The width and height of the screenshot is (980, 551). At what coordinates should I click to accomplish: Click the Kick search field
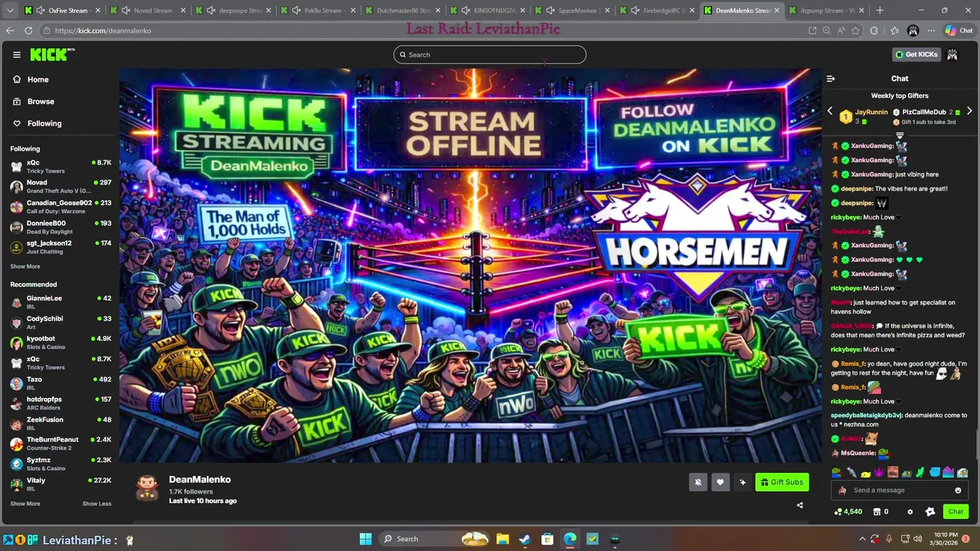pyautogui.click(x=490, y=54)
